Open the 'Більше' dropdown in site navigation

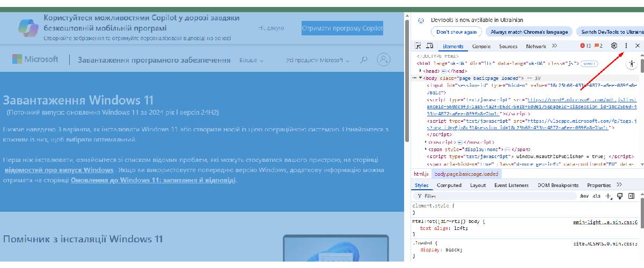click(251, 61)
